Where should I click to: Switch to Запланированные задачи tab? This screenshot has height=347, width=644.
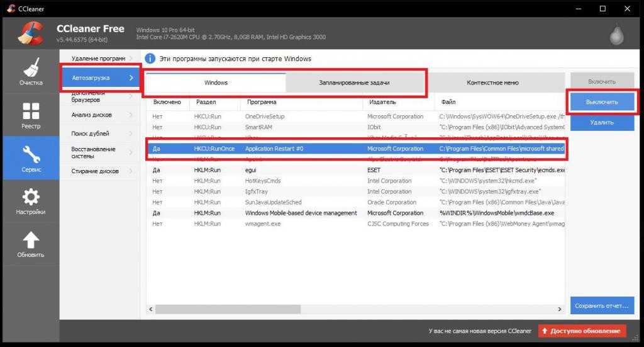(354, 83)
